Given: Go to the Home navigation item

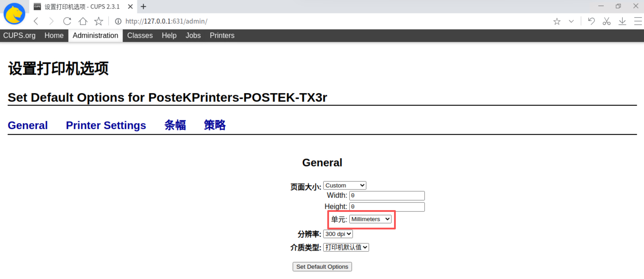Looking at the screenshot, I should (x=54, y=36).
